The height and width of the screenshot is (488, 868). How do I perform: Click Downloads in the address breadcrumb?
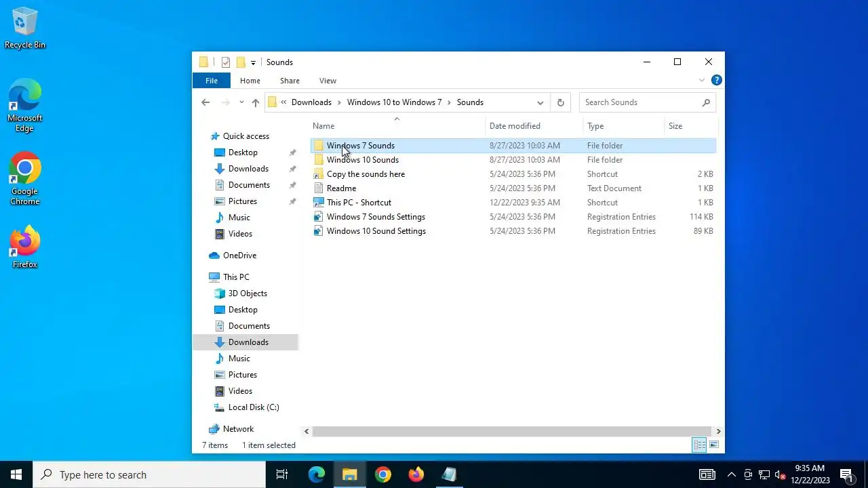tap(311, 102)
